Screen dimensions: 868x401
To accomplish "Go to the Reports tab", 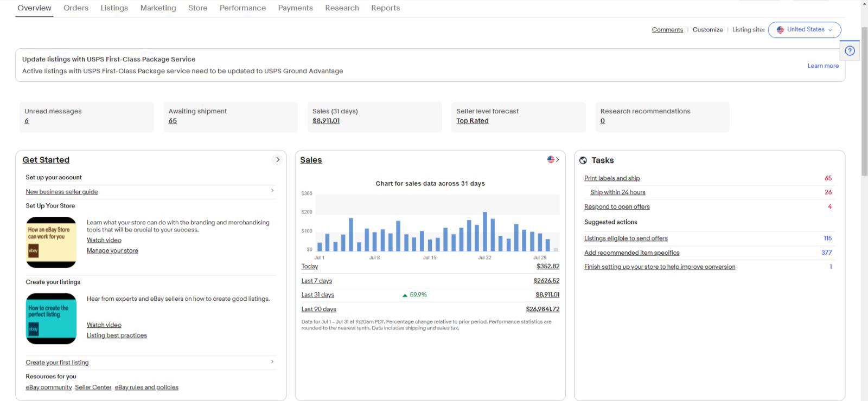I will click(385, 8).
